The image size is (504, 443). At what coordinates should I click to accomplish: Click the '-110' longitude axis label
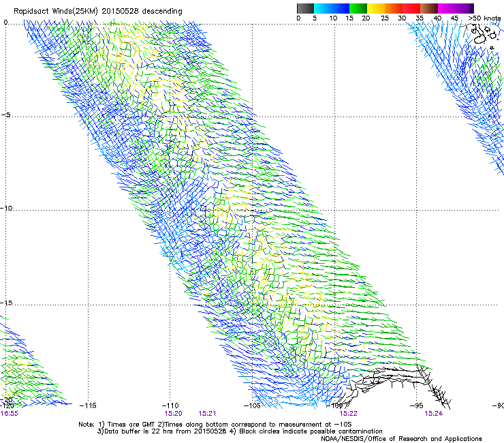coord(170,406)
